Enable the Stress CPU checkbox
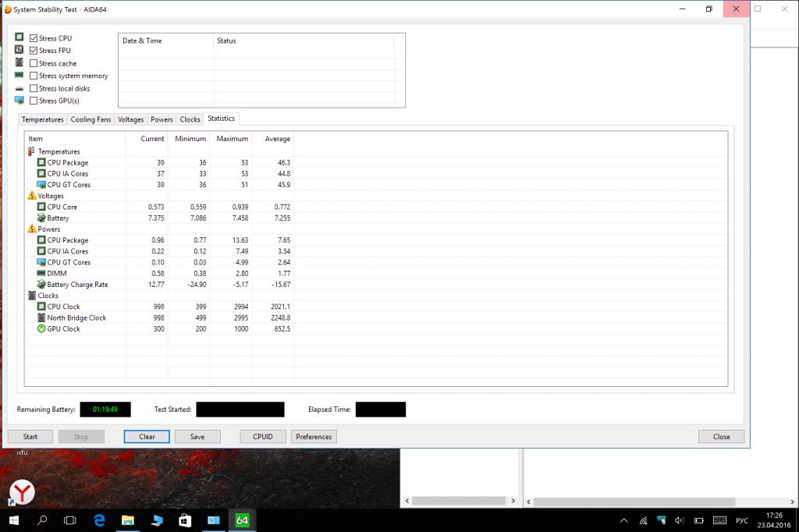Viewport: 799px width, 532px height. pos(34,38)
